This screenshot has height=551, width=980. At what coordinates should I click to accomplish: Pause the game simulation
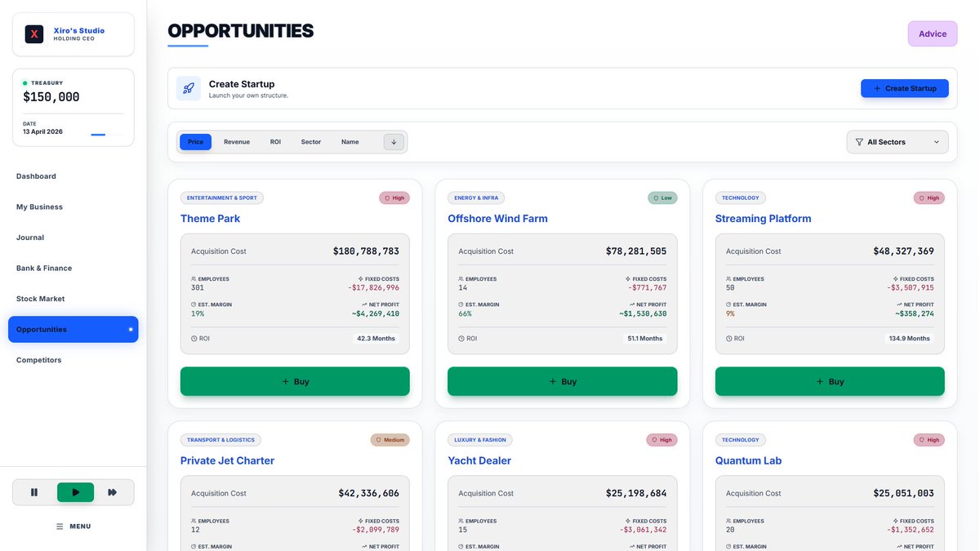[34, 492]
